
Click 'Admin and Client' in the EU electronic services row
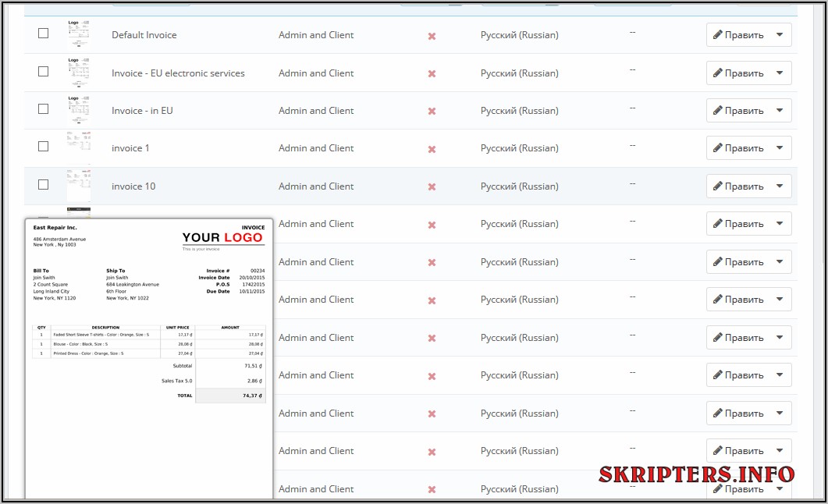pyautogui.click(x=316, y=73)
